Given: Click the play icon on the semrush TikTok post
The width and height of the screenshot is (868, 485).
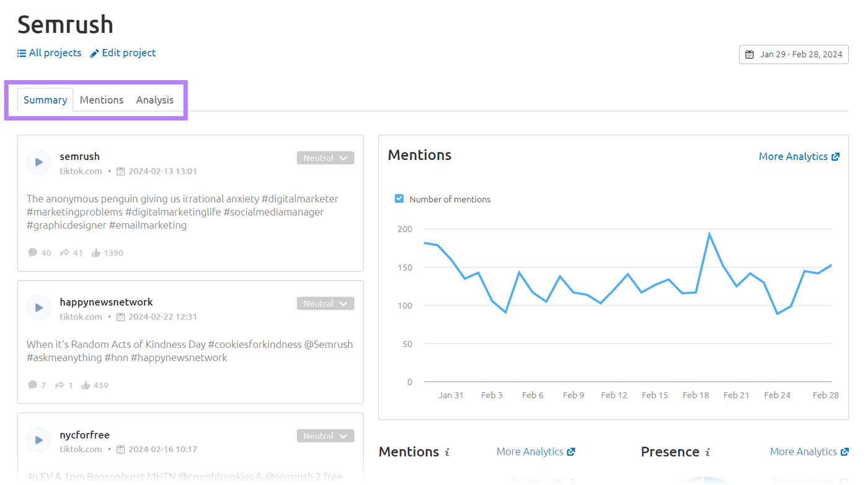Looking at the screenshot, I should [x=38, y=162].
